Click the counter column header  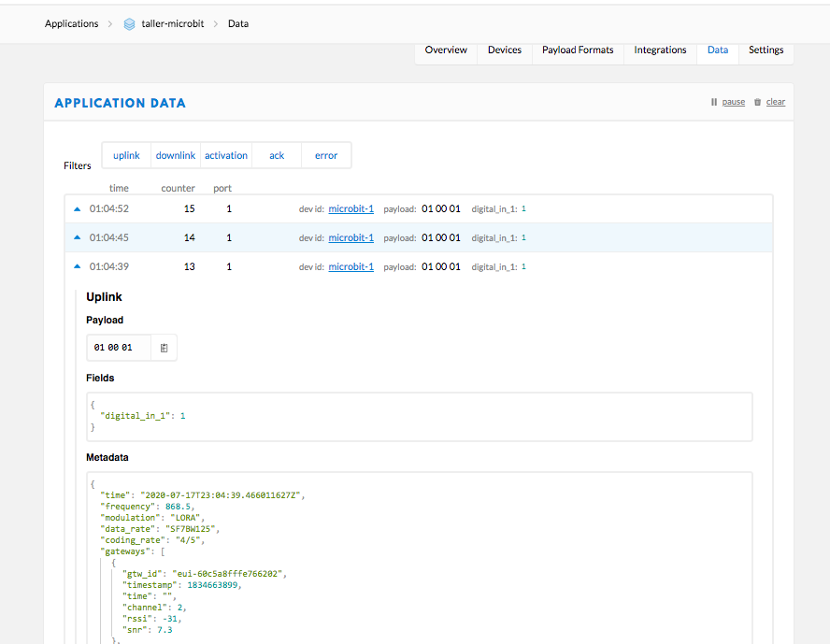[x=178, y=188]
